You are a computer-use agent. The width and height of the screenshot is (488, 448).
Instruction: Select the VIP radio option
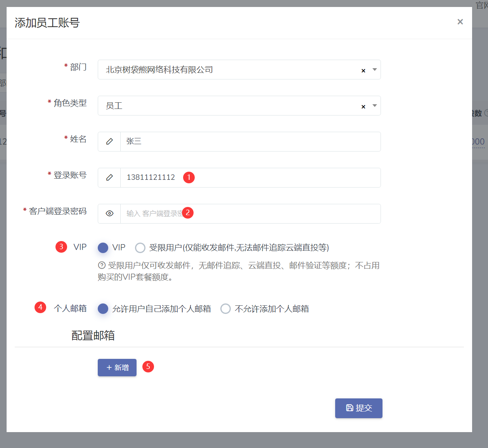click(103, 248)
